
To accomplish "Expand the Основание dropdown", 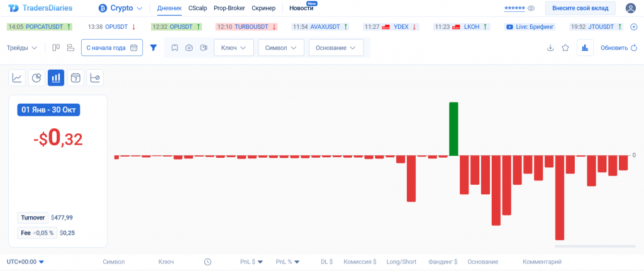I will 336,48.
